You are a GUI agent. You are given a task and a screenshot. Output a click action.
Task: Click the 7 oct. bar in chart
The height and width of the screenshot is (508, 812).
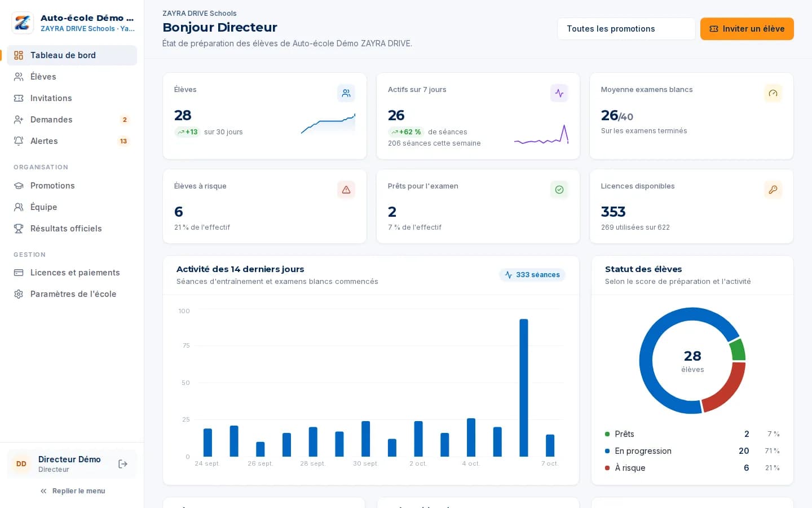pyautogui.click(x=550, y=445)
